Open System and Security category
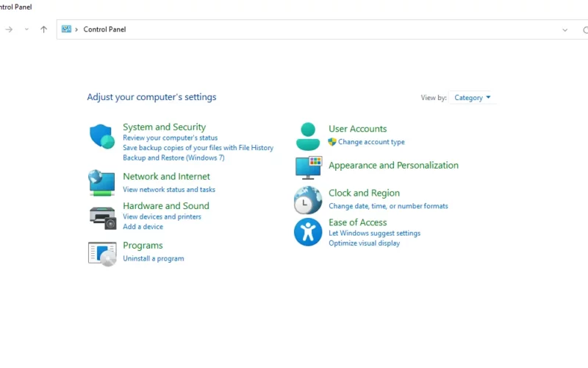The width and height of the screenshot is (588, 368). pos(164,127)
